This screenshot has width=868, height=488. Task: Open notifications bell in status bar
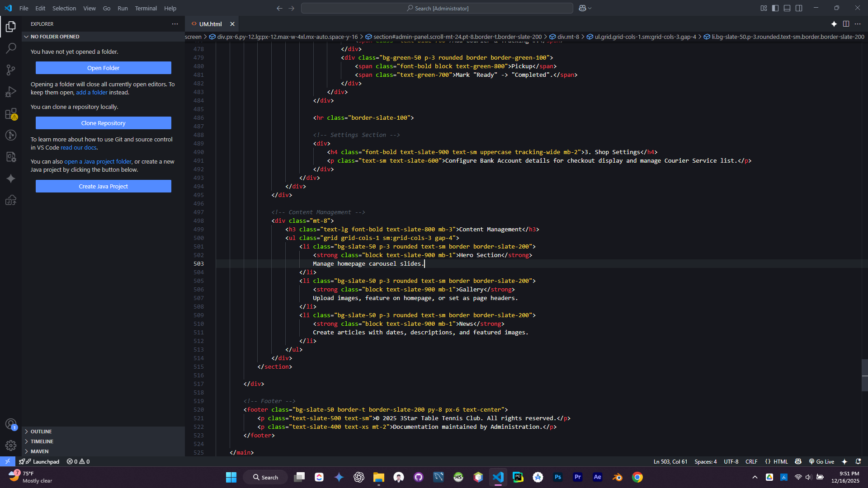[x=858, y=461]
